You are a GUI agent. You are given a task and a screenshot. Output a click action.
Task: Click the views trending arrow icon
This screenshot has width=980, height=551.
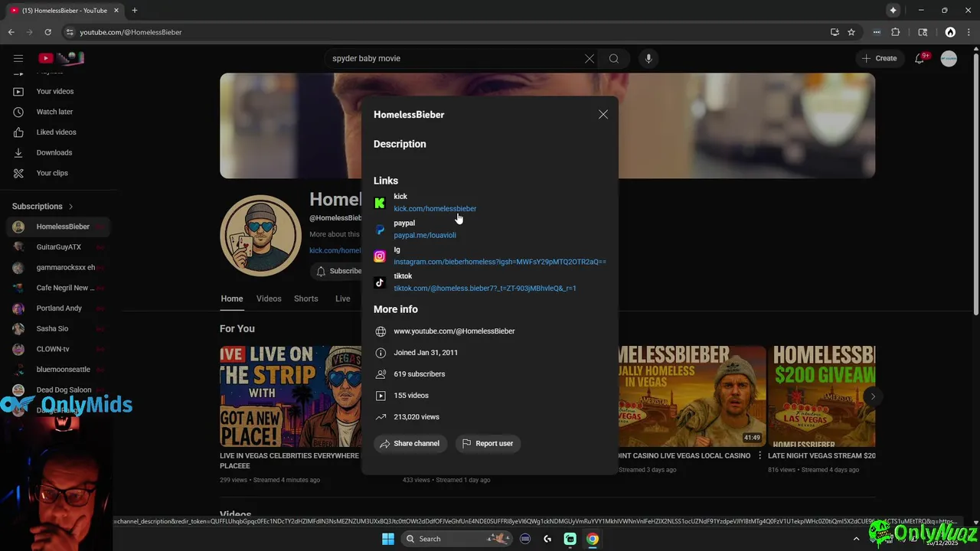(x=381, y=417)
